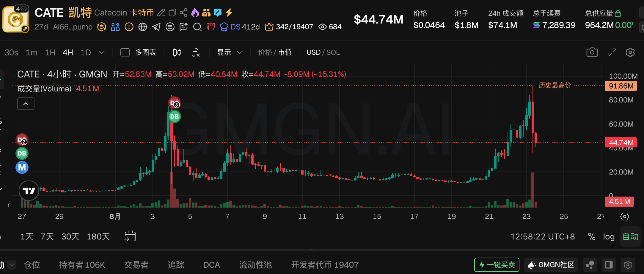The height and width of the screenshot is (274, 644).
Task: Expand more timeframe options chevron
Action: pos(102,53)
